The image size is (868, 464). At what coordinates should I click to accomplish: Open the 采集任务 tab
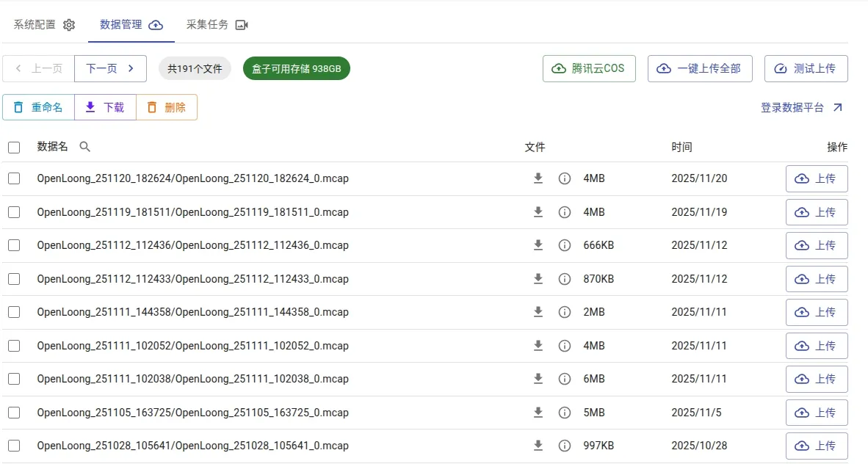point(217,25)
